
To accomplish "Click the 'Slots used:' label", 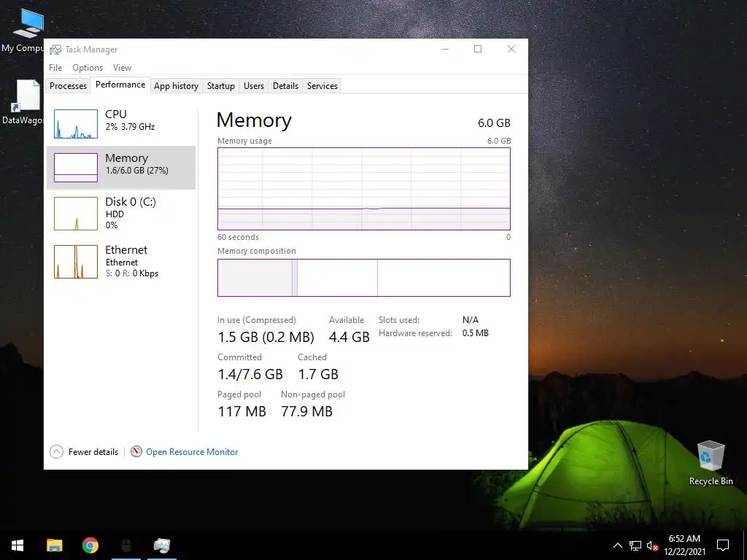I will click(399, 320).
